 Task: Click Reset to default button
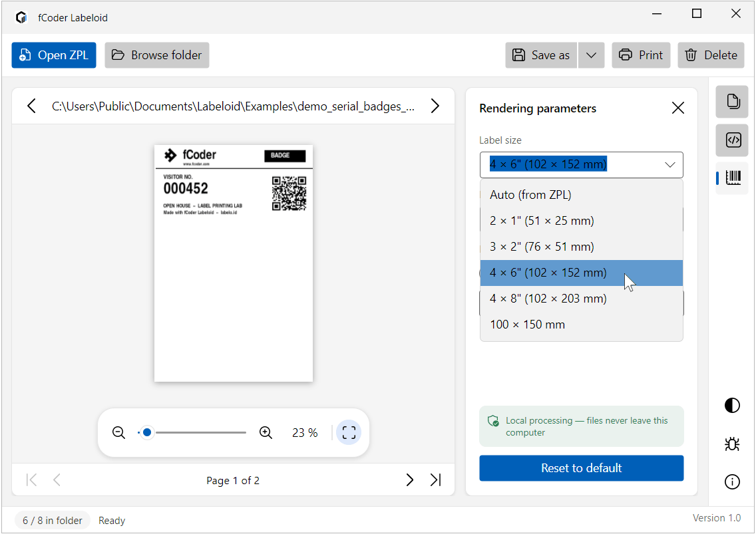click(582, 468)
